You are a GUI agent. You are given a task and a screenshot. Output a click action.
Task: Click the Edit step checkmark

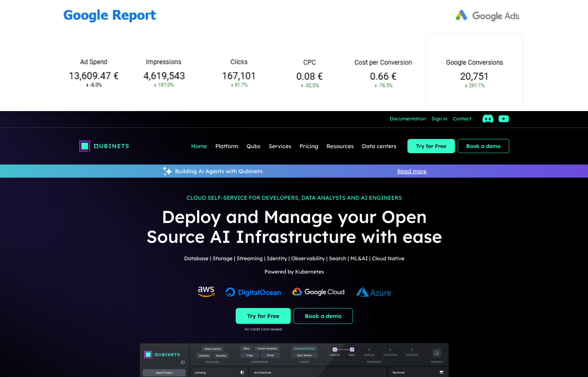click(x=352, y=349)
